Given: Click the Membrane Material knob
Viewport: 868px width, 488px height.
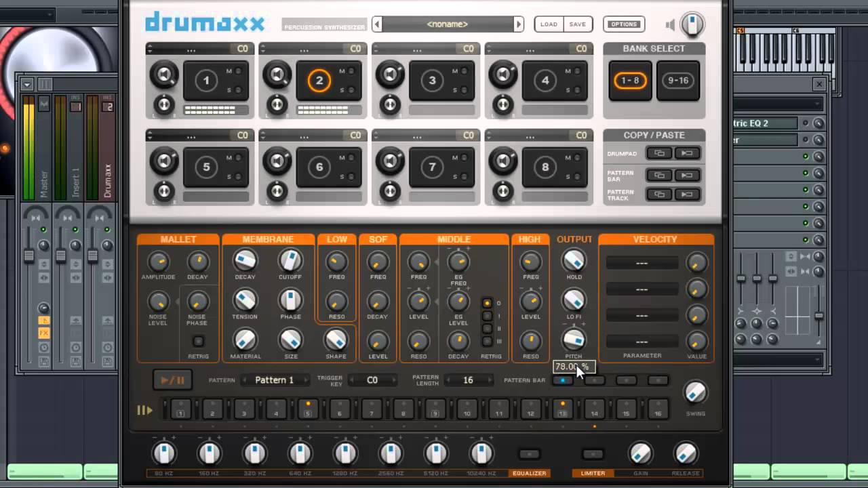Looking at the screenshot, I should pyautogui.click(x=245, y=340).
